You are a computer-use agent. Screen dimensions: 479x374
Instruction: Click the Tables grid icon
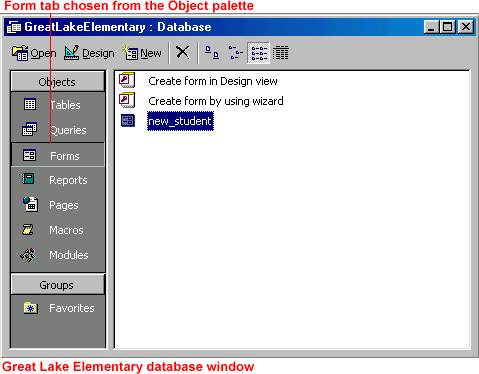[x=30, y=104]
